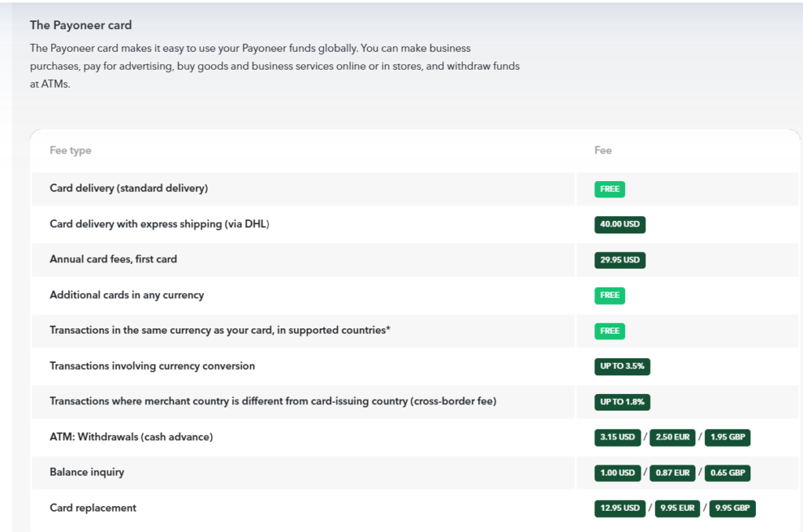The image size is (803, 532).
Task: Select the Card replacement row label
Action: click(93, 508)
